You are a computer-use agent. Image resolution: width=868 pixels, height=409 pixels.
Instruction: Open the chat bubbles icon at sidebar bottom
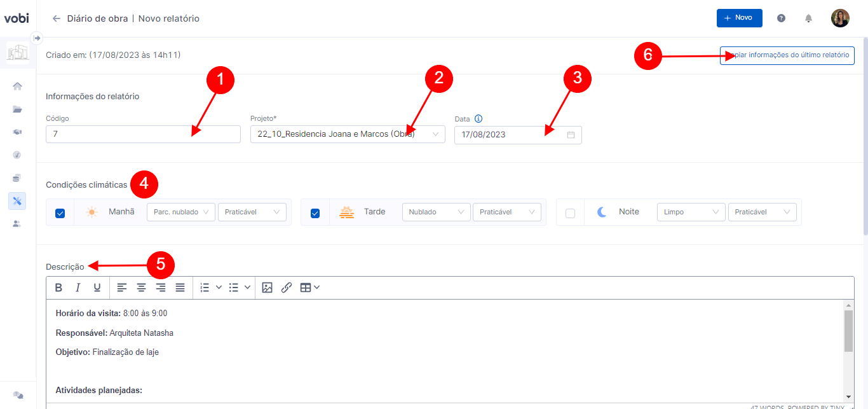(x=18, y=395)
